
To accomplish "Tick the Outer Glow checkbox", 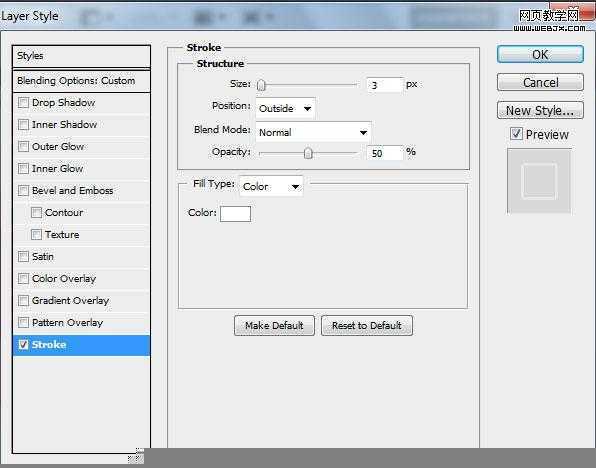I will (x=24, y=147).
